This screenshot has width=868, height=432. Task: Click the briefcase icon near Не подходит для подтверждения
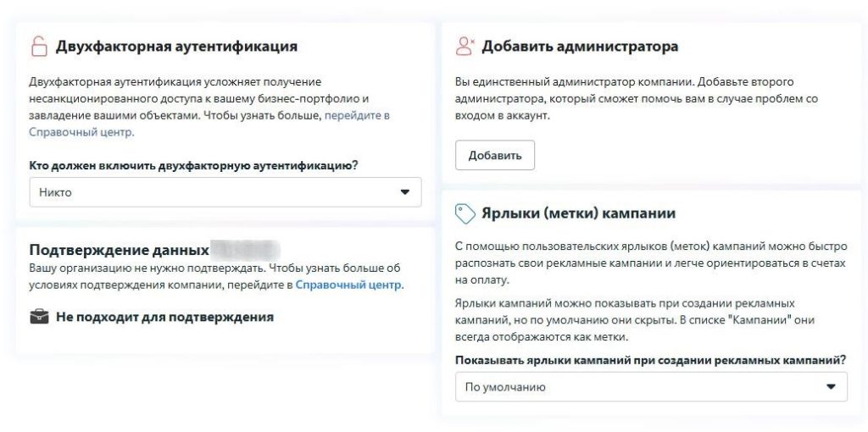pos(39,318)
